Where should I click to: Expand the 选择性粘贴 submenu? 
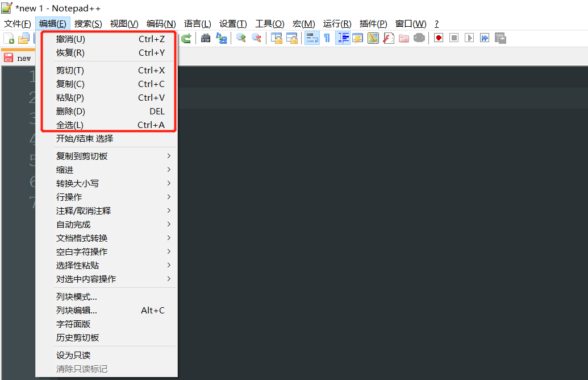click(106, 265)
